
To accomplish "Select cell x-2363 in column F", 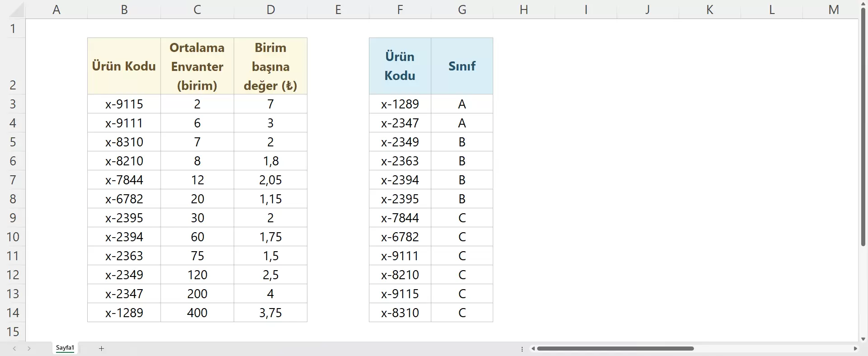I will click(400, 161).
